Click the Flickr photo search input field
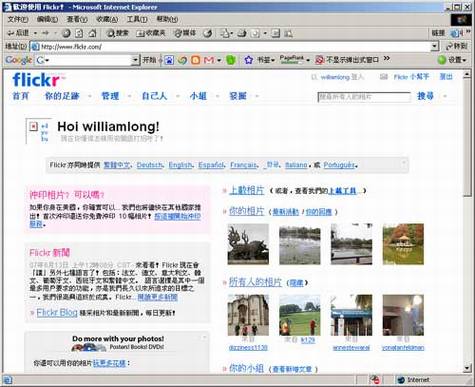The height and width of the screenshot is (387, 475). tap(364, 97)
